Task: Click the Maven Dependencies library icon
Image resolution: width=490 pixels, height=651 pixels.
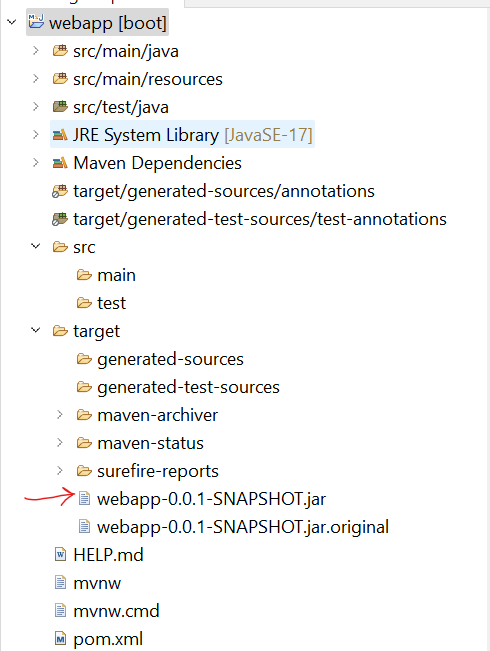Action: (x=60, y=163)
